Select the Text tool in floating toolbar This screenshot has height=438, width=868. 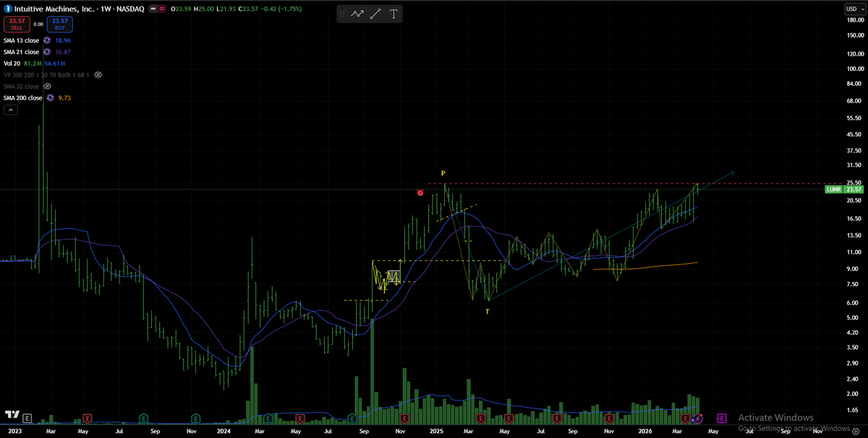[x=393, y=14]
